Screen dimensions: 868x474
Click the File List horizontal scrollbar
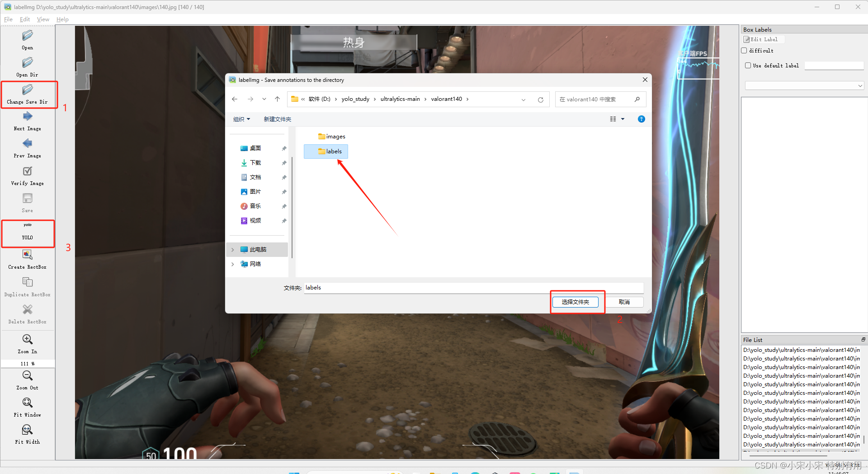click(788, 456)
